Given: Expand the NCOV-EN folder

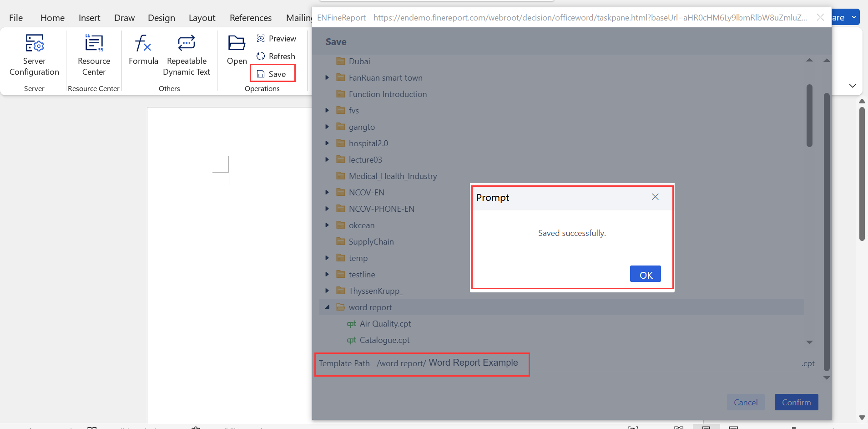Looking at the screenshot, I should tap(328, 192).
